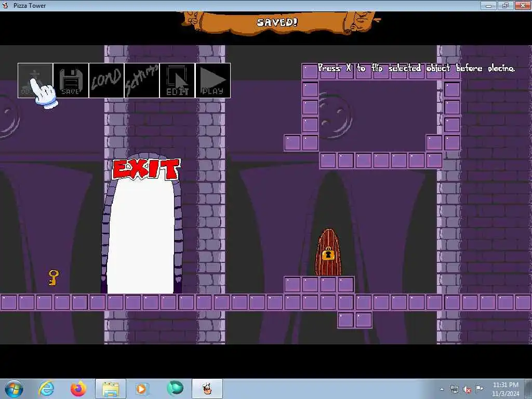532x399 pixels.
Task: Open the editor Settings button
Action: (142, 81)
